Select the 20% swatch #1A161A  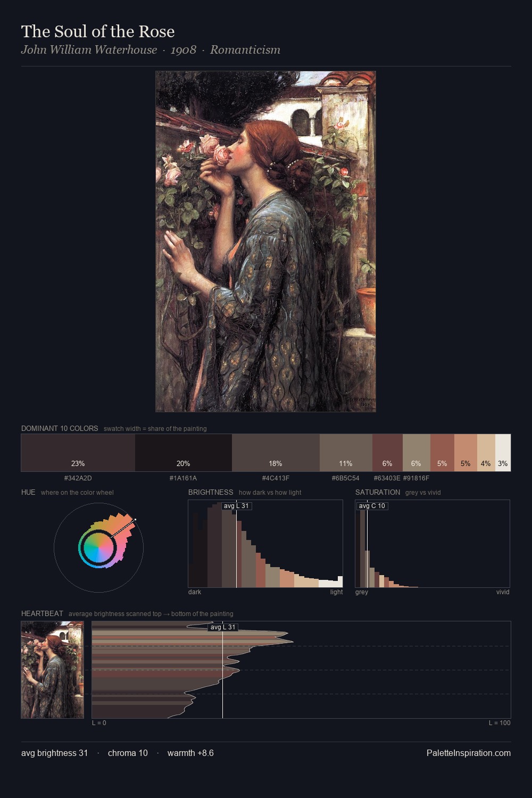coord(183,453)
